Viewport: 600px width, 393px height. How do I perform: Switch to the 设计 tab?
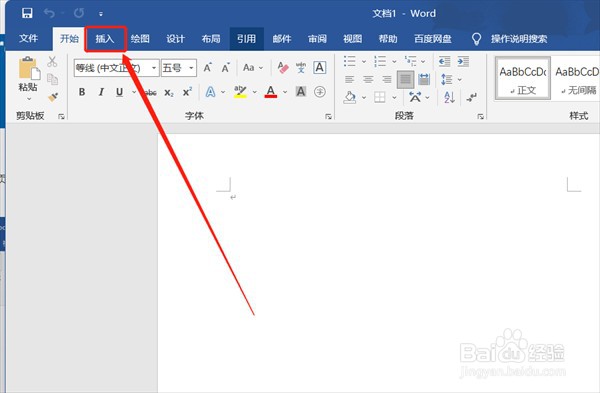point(175,39)
